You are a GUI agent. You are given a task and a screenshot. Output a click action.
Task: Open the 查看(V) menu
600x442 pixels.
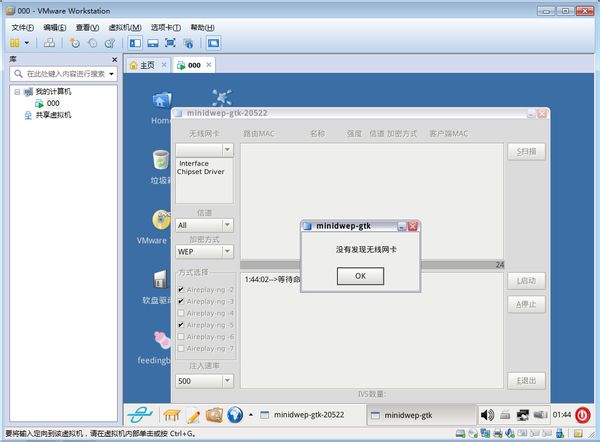[x=87, y=28]
